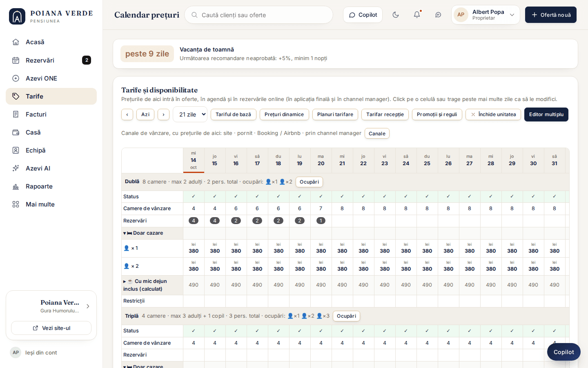The width and height of the screenshot is (588, 368).
Task: Click the Mai multe grid icon
Action: click(x=16, y=204)
